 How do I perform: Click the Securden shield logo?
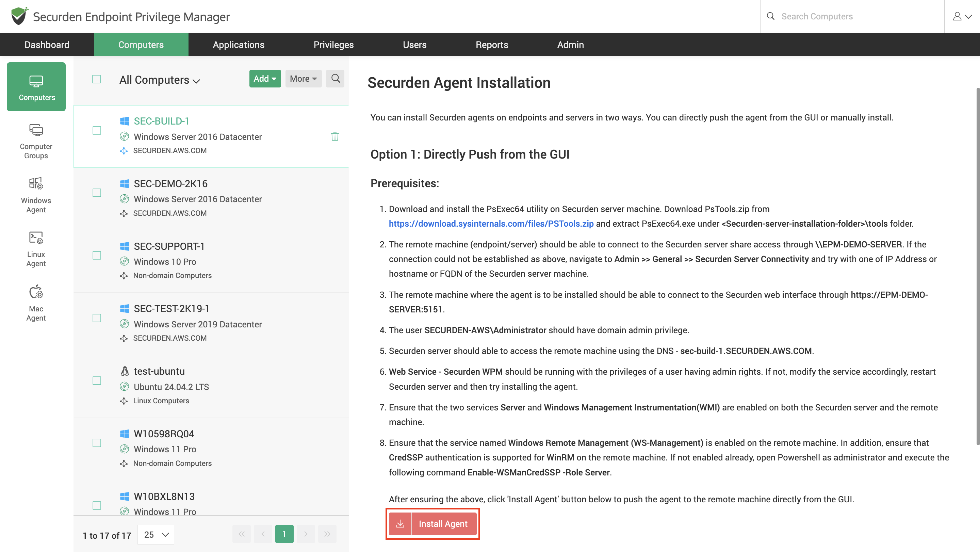(x=19, y=16)
